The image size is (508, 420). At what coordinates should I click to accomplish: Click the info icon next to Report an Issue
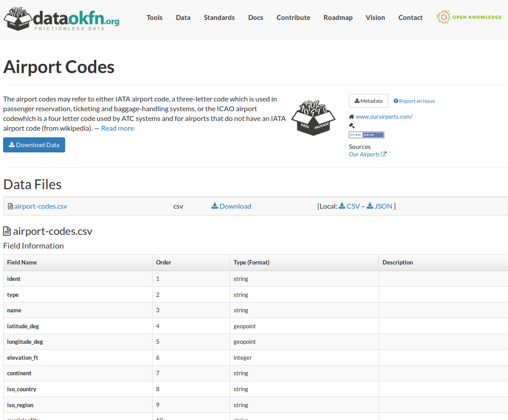click(x=396, y=101)
